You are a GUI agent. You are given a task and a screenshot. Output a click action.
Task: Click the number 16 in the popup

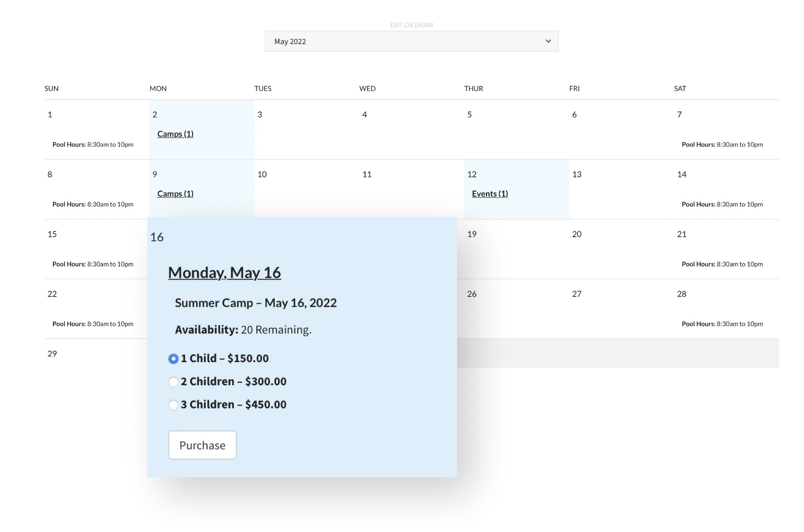157,237
